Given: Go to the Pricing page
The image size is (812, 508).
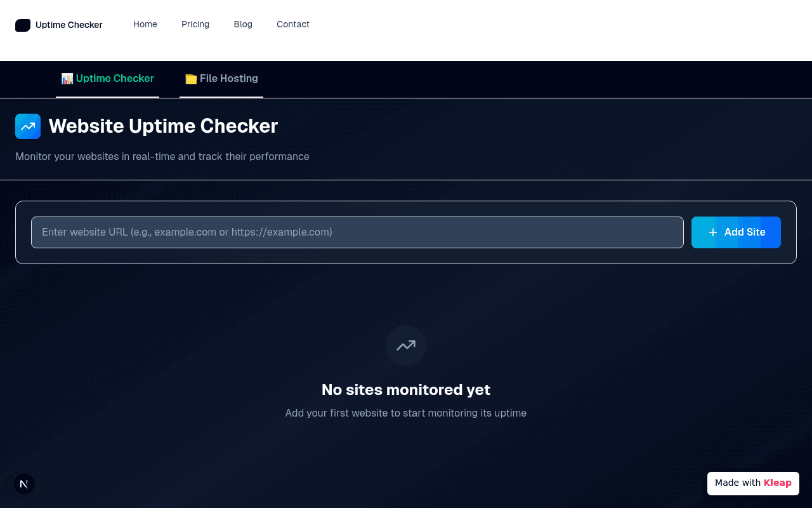Looking at the screenshot, I should click(x=195, y=24).
